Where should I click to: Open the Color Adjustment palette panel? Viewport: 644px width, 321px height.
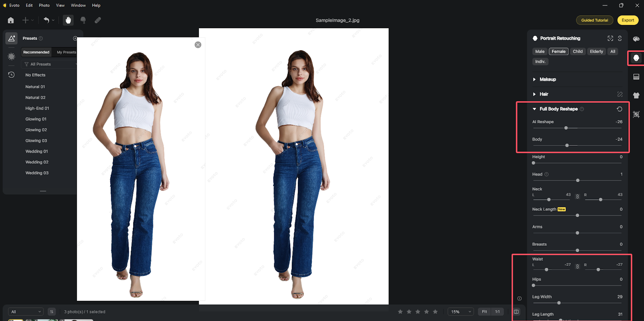pyautogui.click(x=636, y=39)
